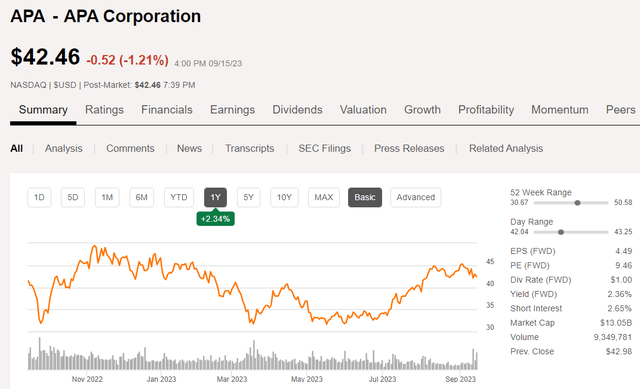640x389 pixels.
Task: Open the Summary tab
Action: pyautogui.click(x=43, y=110)
